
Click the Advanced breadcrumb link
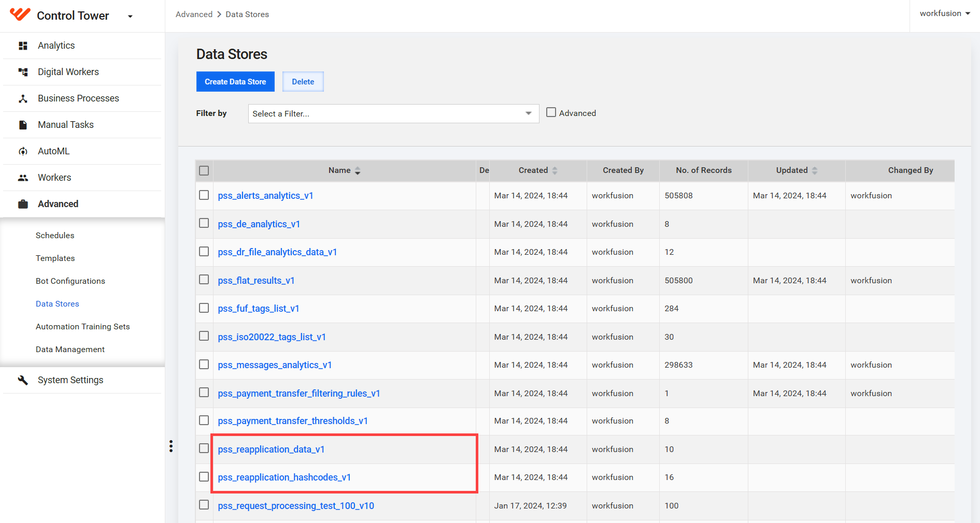(194, 14)
